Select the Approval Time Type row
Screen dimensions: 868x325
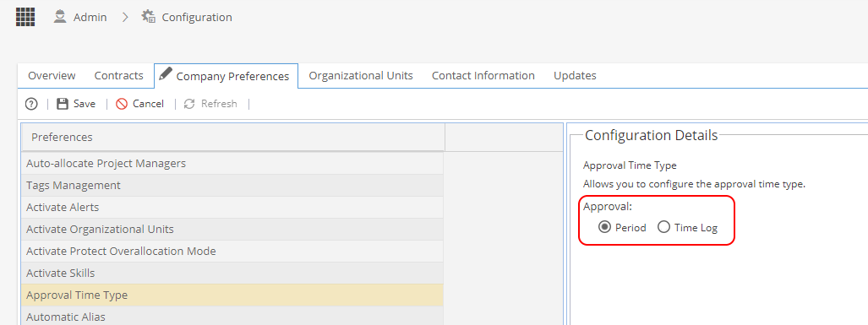pyautogui.click(x=232, y=295)
